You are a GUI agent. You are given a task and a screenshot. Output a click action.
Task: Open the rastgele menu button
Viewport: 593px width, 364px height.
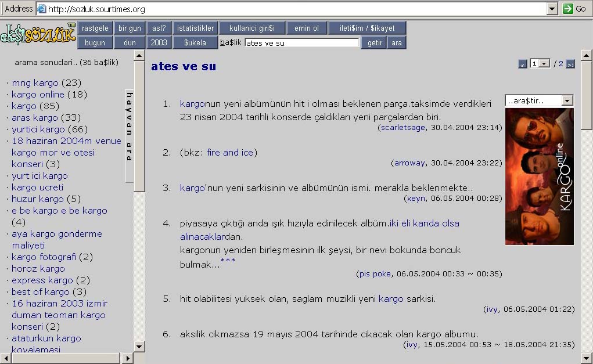(x=95, y=28)
